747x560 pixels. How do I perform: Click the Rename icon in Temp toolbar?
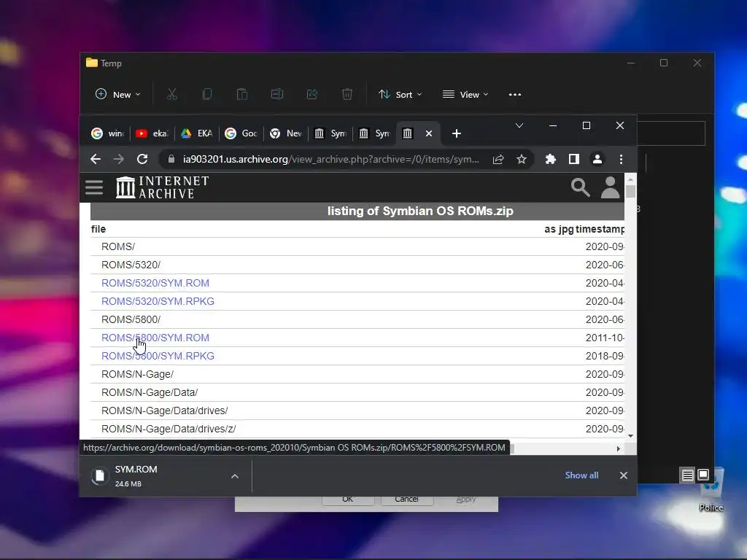click(x=276, y=94)
